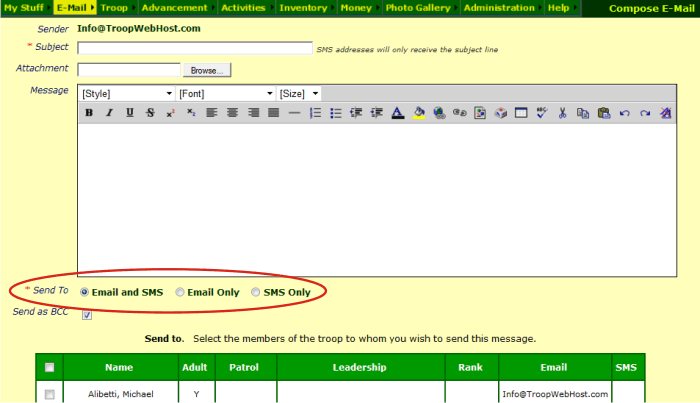Open the Photo Gallery menu
Image resolution: width=700 pixels, height=403 pixels.
(x=418, y=8)
